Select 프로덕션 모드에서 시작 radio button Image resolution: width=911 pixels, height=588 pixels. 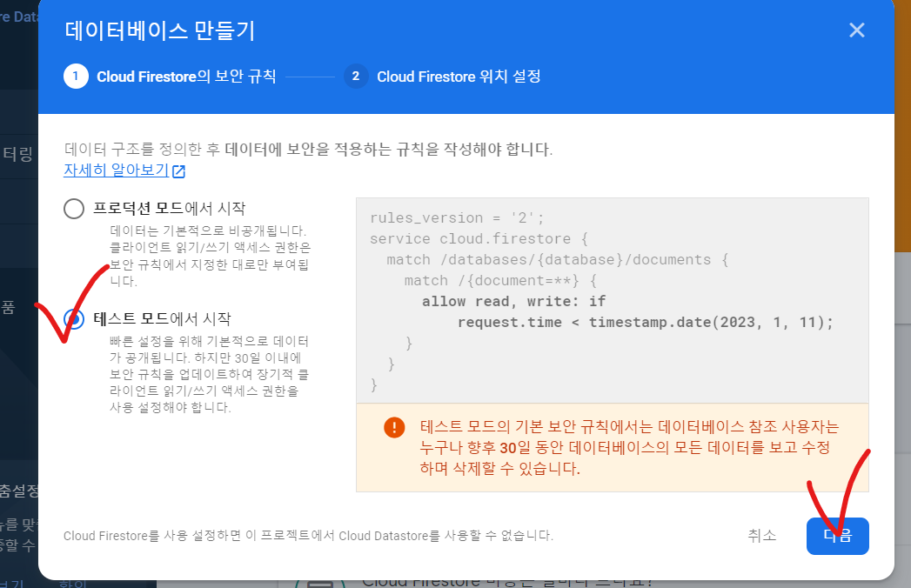point(74,209)
